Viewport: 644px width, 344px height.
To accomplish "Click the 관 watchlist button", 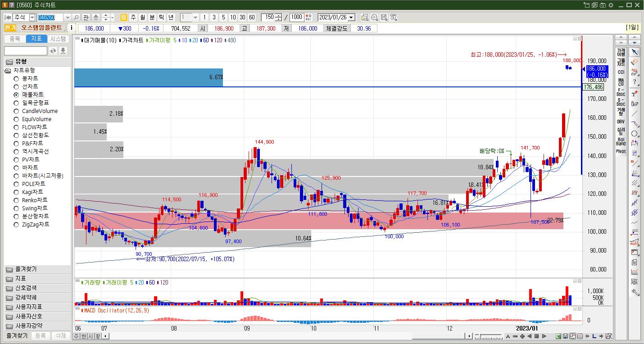I will pyautogui.click(x=86, y=17).
